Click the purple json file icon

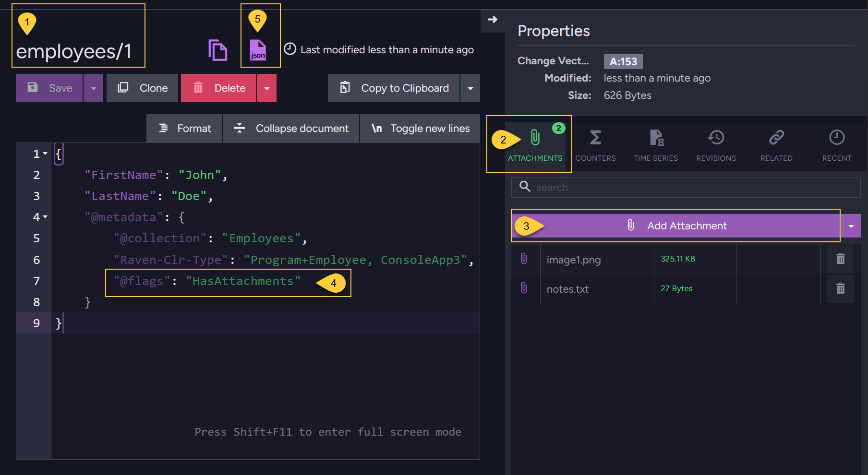coord(258,50)
